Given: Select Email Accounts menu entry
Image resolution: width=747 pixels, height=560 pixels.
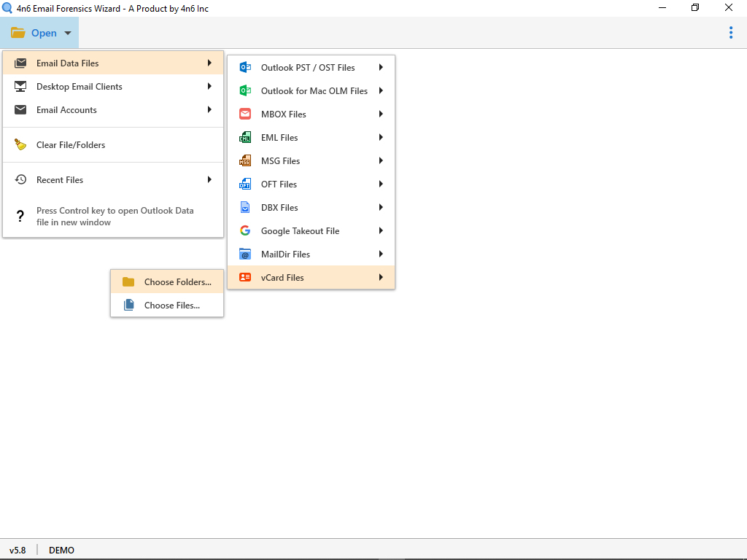Looking at the screenshot, I should click(x=113, y=109).
